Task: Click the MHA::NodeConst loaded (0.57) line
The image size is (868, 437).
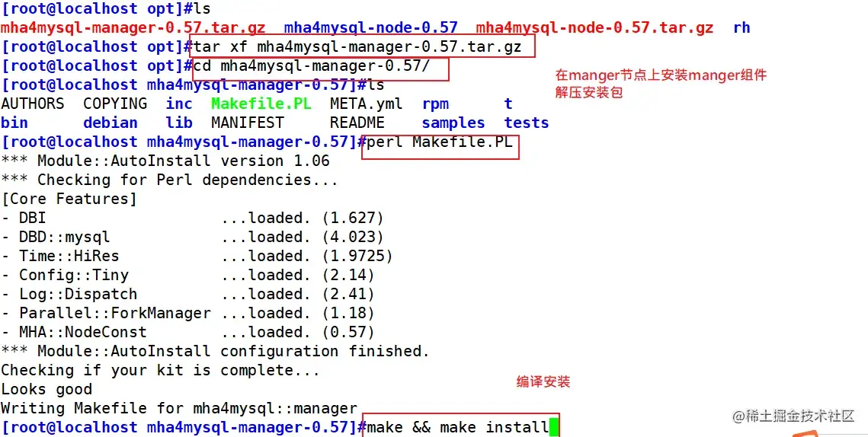Action: coord(188,332)
